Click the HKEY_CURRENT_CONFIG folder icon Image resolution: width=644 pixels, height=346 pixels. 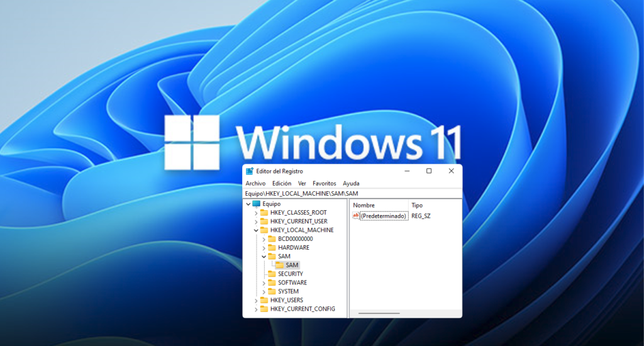point(264,309)
